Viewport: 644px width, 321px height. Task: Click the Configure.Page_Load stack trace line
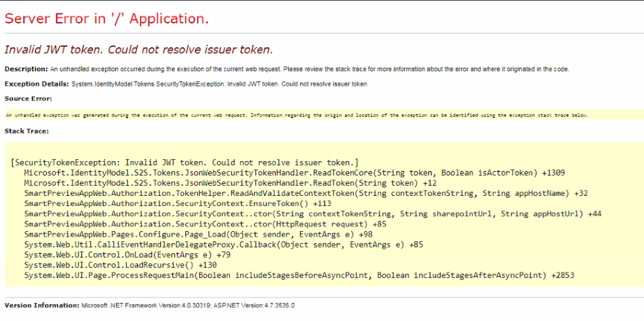click(198, 234)
